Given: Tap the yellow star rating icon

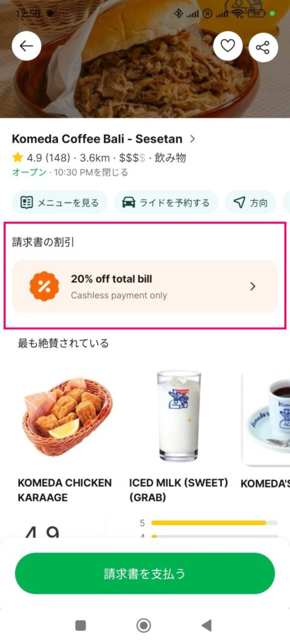Looking at the screenshot, I should point(17,157).
